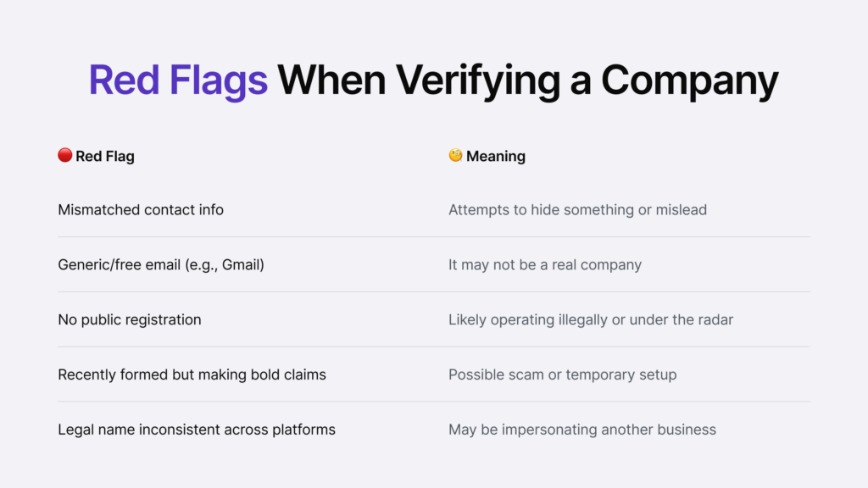This screenshot has width=868, height=488.
Task: Click the divider line below 'Generic/free email'
Action: click(434, 291)
